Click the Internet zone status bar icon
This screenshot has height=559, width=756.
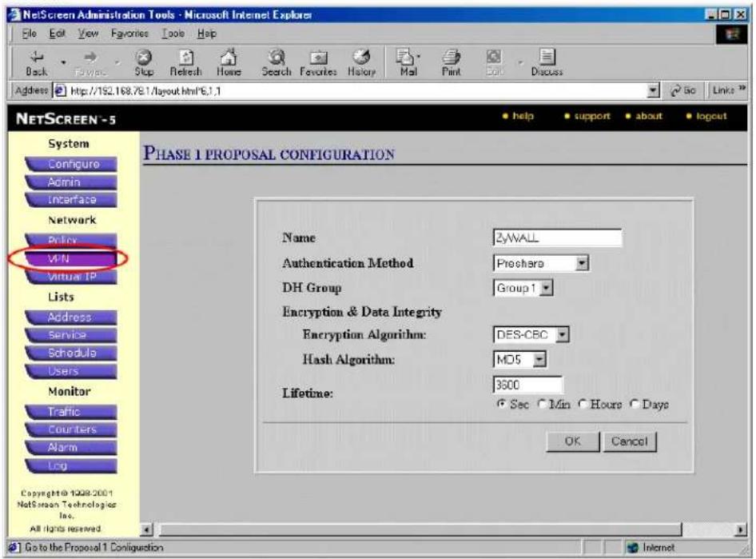[x=631, y=548]
